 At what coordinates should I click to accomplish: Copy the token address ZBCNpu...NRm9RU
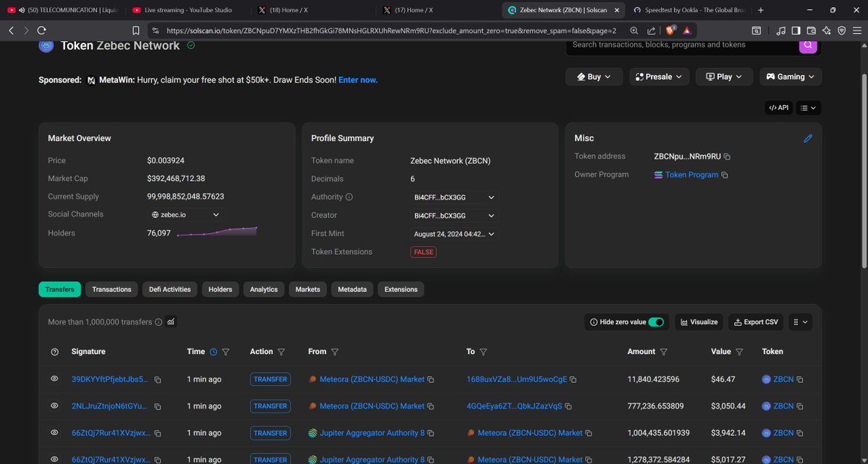click(x=728, y=156)
